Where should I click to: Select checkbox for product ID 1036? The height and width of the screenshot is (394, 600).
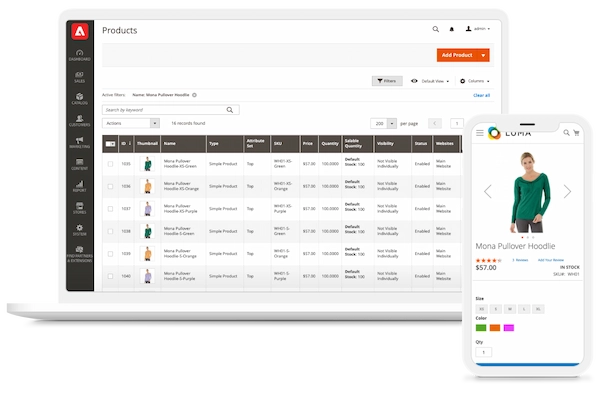110,186
